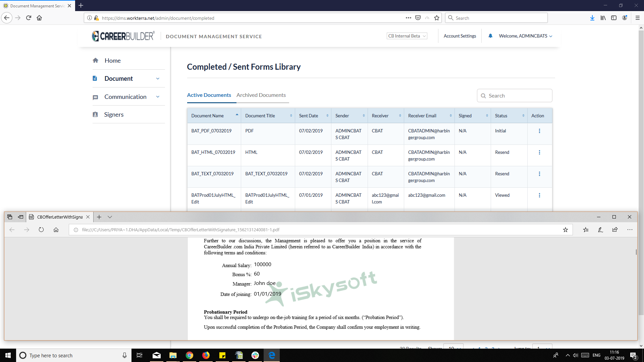Open Firefox page actions ellipsis menu

coord(408,18)
